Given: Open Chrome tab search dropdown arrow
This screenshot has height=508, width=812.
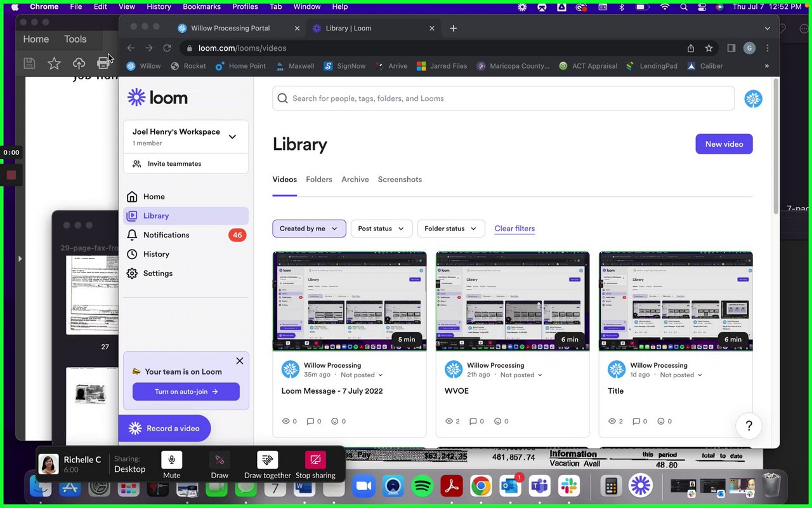Looking at the screenshot, I should tap(767, 28).
